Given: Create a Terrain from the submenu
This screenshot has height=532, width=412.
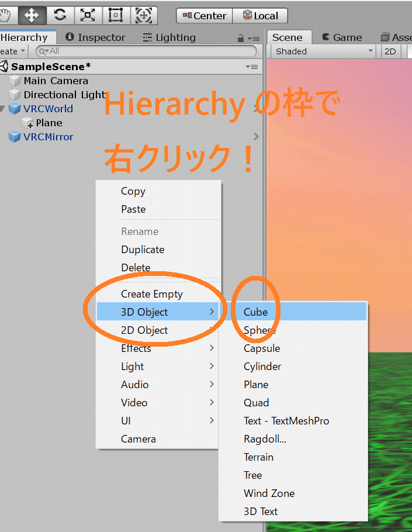Looking at the screenshot, I should tap(293, 457).
